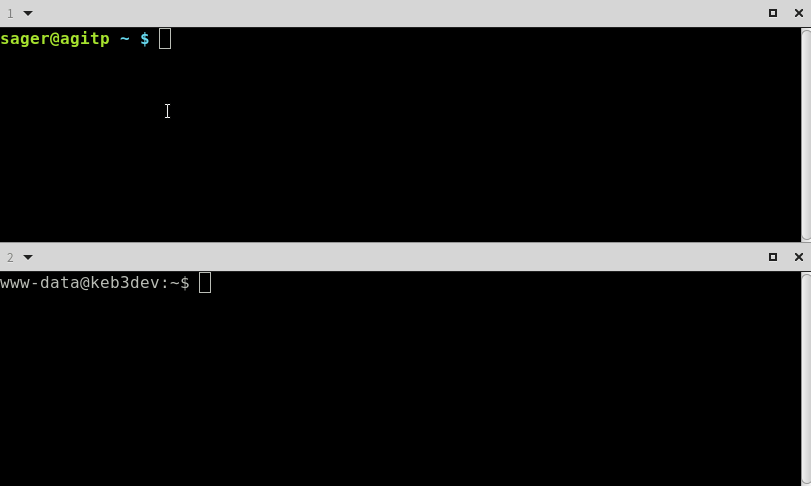Click the pane number label 1
Viewport: 811px width, 486px height.
(10, 13)
